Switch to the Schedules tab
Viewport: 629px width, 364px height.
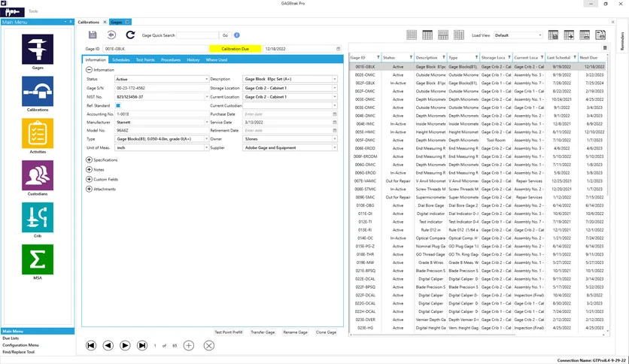(x=120, y=59)
